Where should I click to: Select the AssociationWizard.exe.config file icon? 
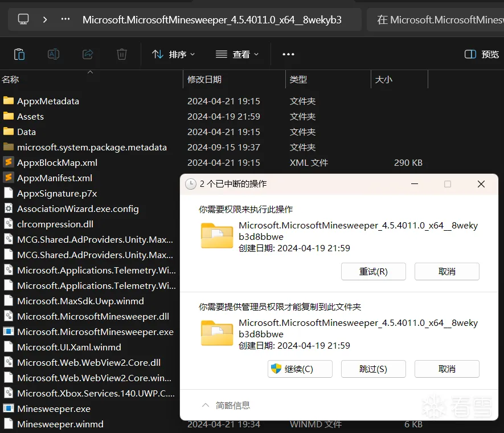point(9,209)
